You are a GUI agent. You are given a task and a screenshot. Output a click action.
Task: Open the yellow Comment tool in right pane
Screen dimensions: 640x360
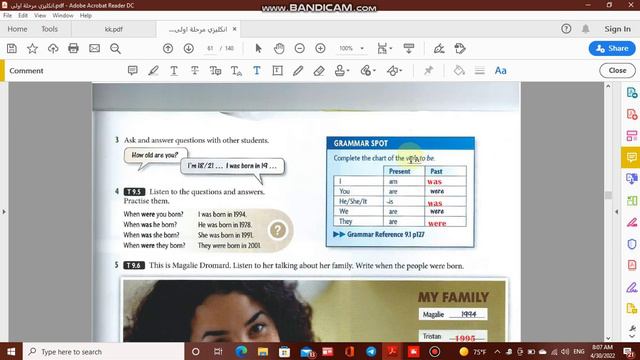tap(631, 158)
